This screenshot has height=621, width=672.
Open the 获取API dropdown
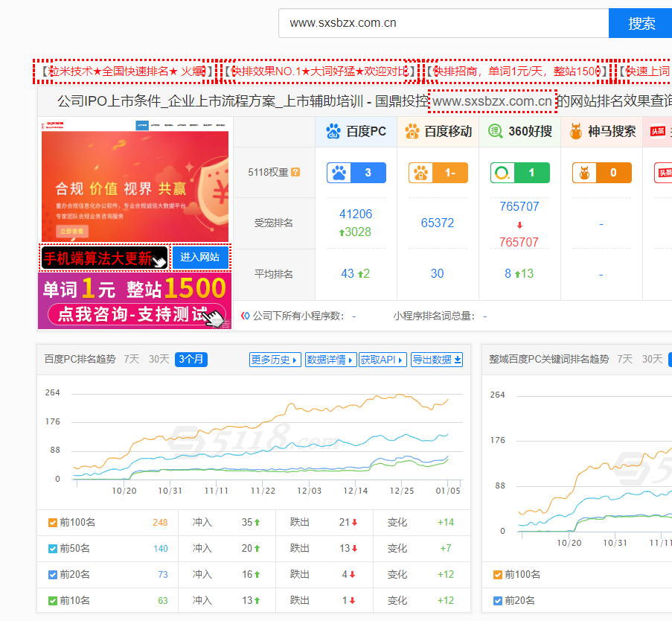(x=383, y=360)
